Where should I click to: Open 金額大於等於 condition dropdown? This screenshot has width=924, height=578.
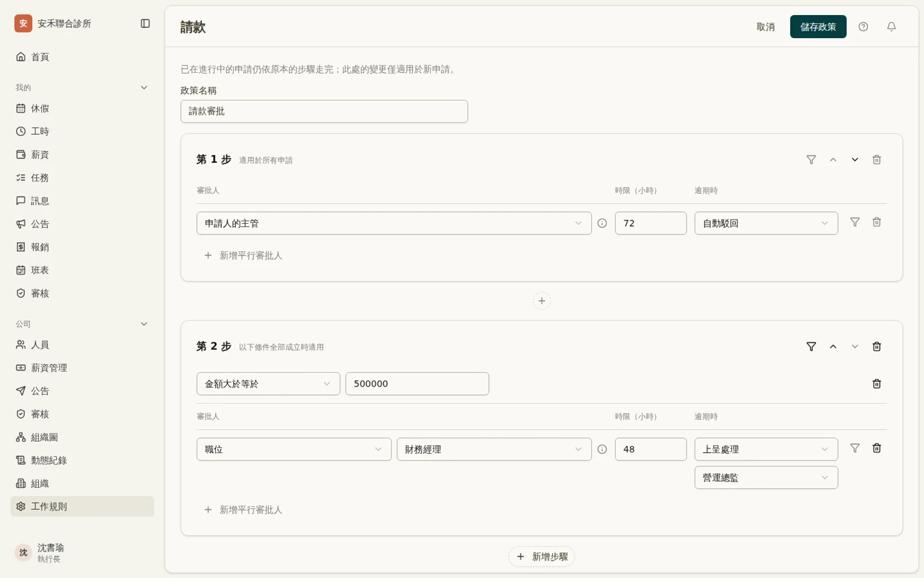268,384
